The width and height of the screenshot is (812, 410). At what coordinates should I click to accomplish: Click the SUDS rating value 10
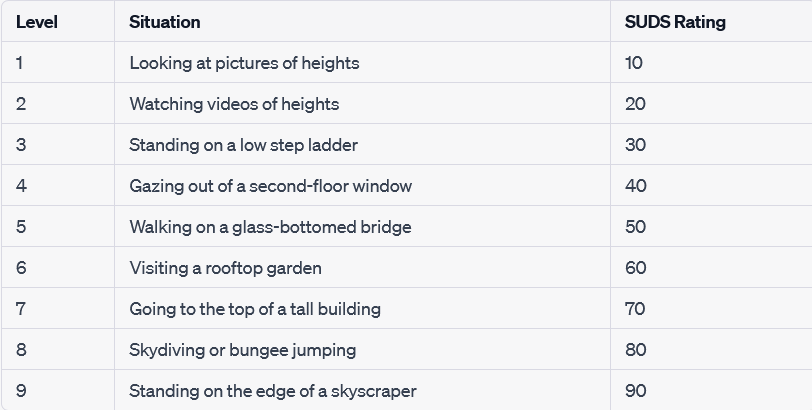pos(634,63)
